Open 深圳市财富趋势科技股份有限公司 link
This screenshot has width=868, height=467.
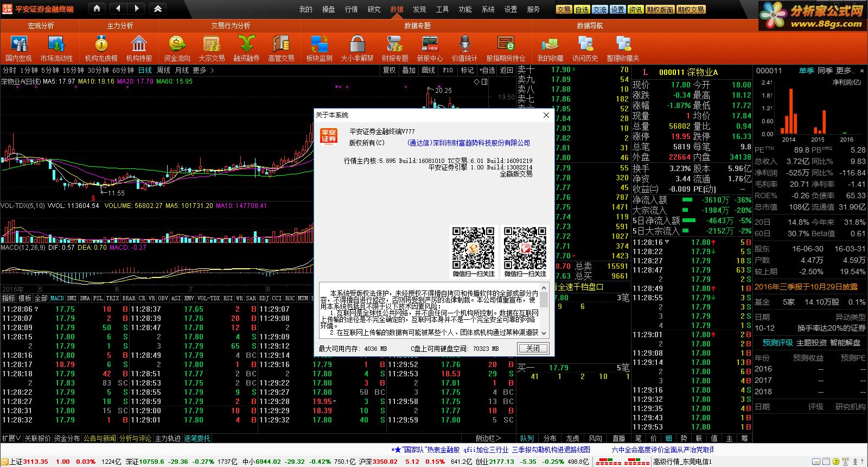pyautogui.click(x=469, y=143)
